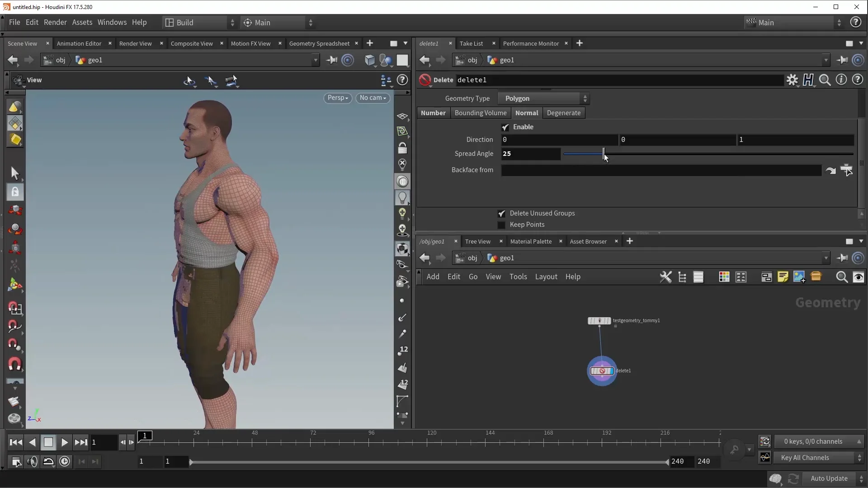Switch to the Degenerate tab
The height and width of the screenshot is (488, 868).
[x=563, y=113]
